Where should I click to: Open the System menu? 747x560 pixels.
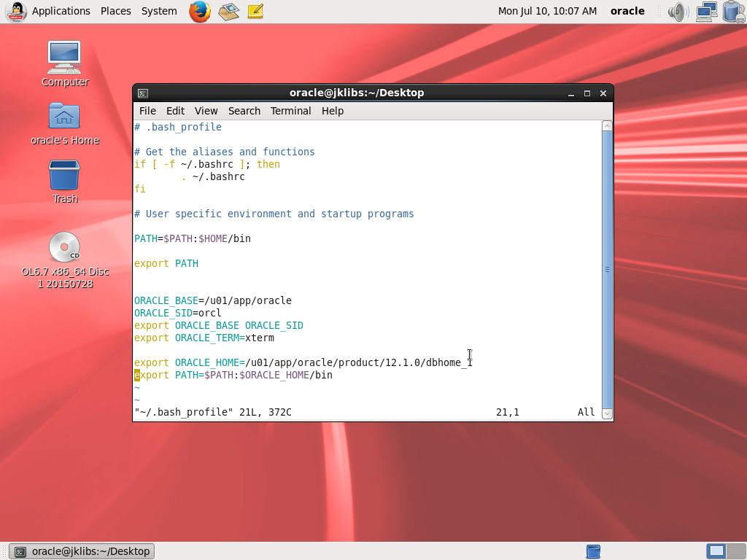pyautogui.click(x=159, y=11)
